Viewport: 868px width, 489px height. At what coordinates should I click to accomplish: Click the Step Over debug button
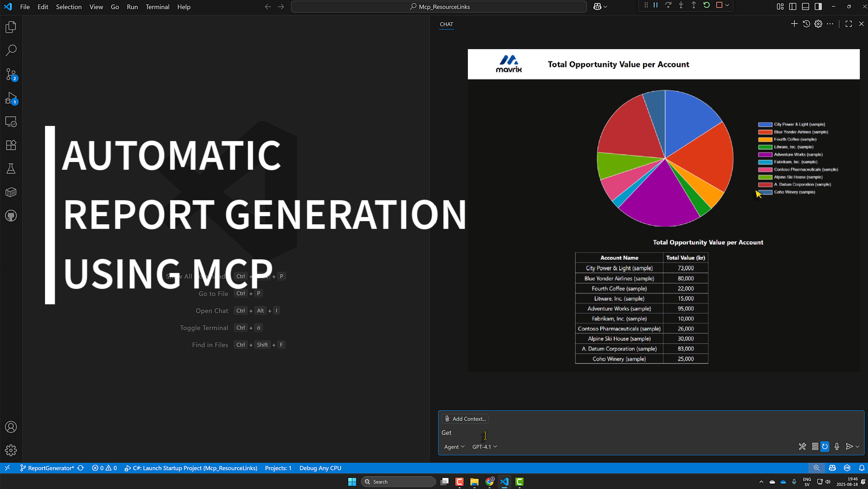click(668, 5)
